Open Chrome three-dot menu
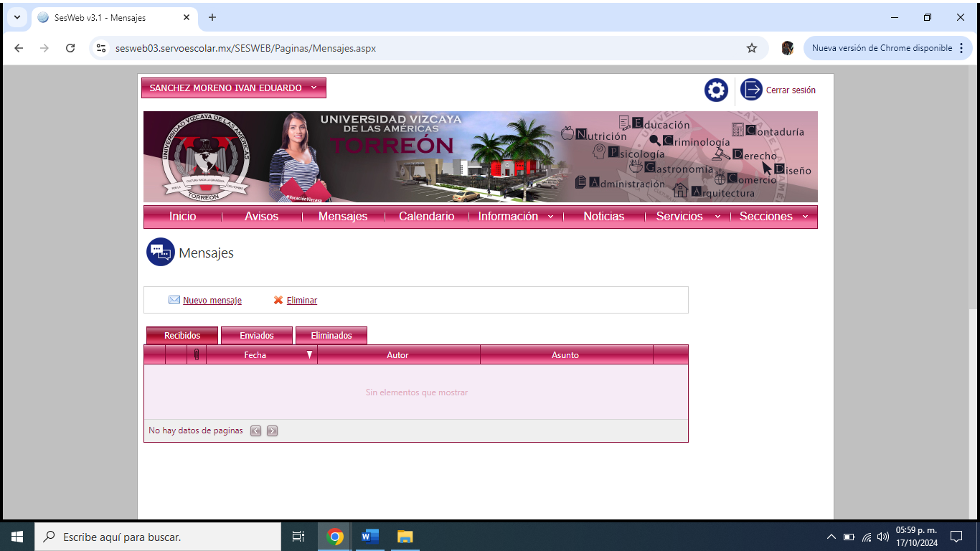The image size is (980, 551). click(961, 48)
